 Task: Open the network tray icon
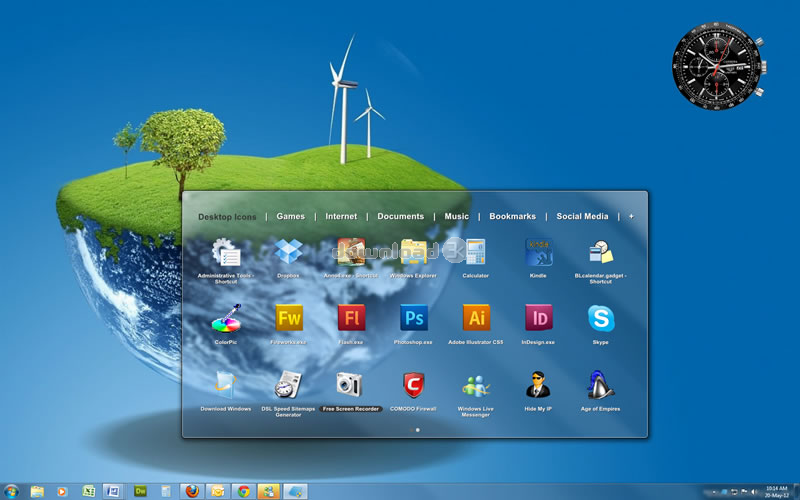point(734,492)
